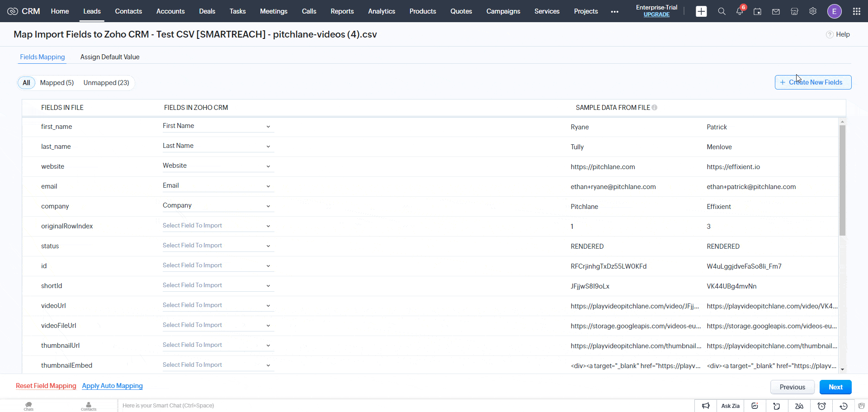The width and height of the screenshot is (868, 412).
Task: Open the Setup gear icon
Action: click(x=813, y=11)
